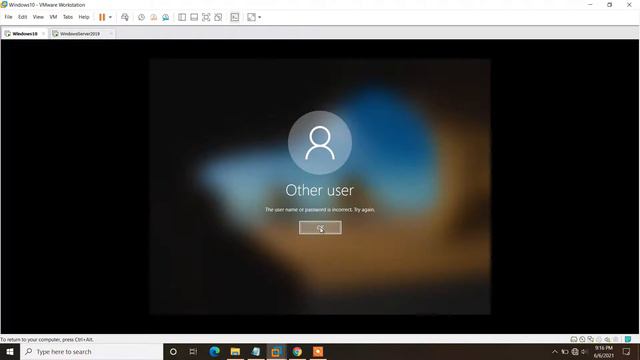Open the Snapshot Manager

coord(166,17)
